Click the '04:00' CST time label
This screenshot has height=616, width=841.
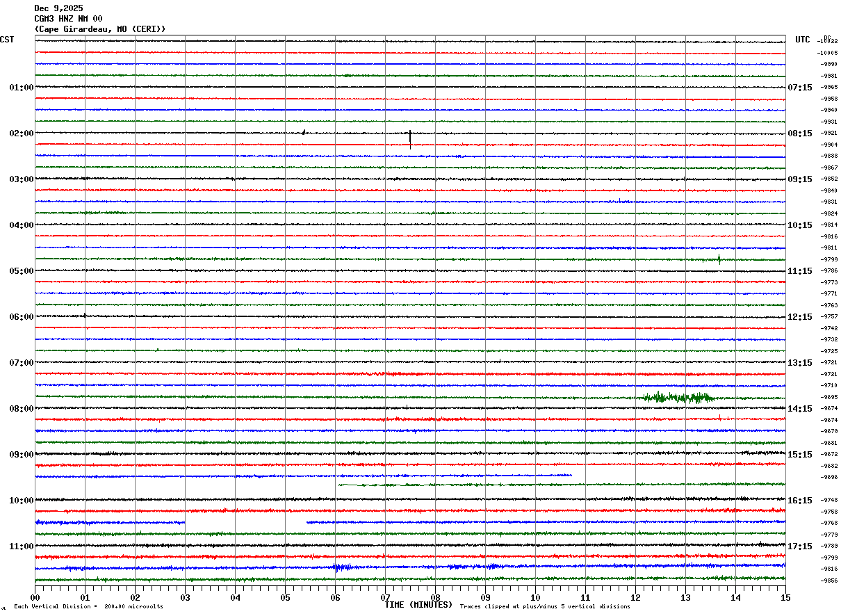22,225
